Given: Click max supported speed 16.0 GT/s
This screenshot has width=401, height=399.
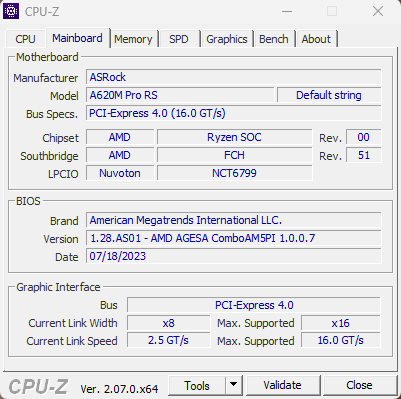Looking at the screenshot, I should click(x=341, y=341).
